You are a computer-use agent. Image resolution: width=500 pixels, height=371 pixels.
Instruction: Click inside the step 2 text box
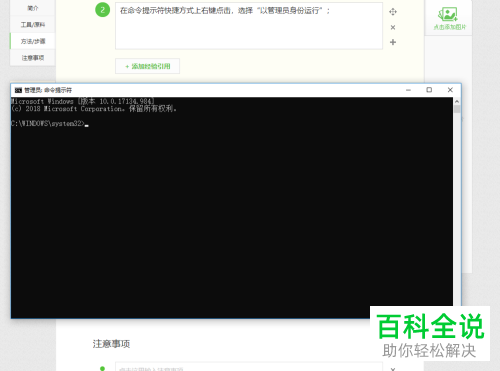pos(249,26)
